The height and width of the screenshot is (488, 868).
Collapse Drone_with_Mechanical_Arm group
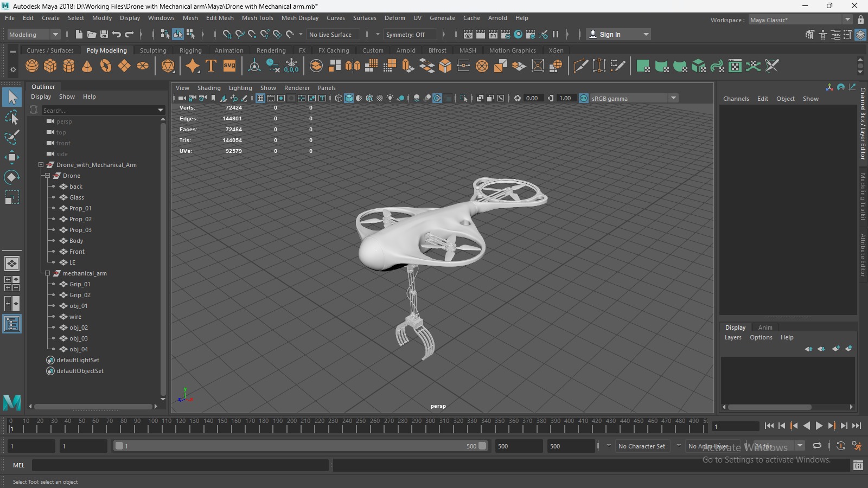pyautogui.click(x=41, y=165)
